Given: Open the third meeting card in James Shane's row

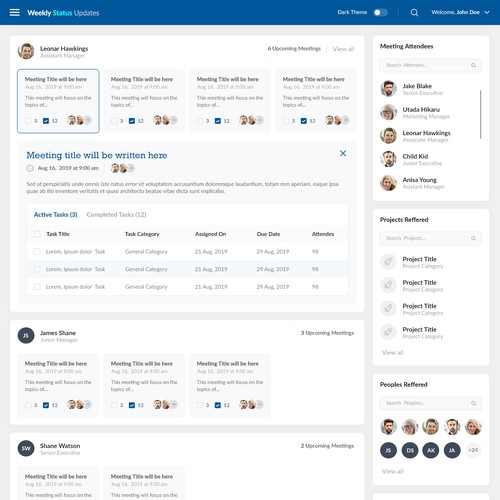Looking at the screenshot, I should coord(230,385).
